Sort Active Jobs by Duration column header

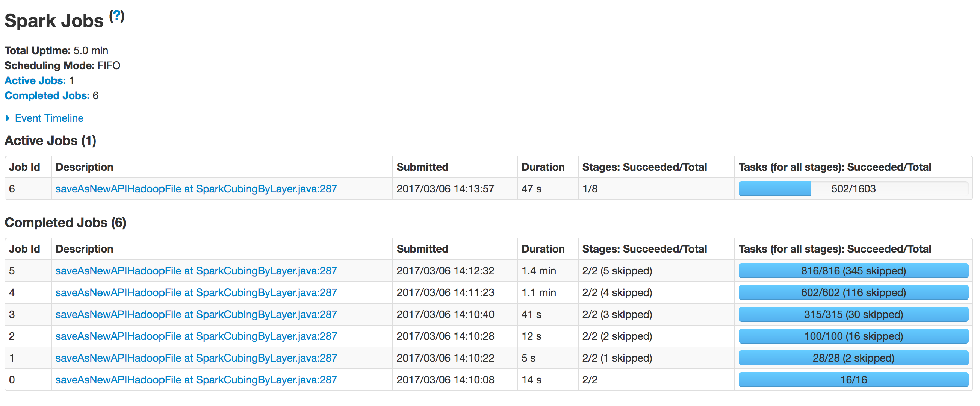pyautogui.click(x=543, y=167)
